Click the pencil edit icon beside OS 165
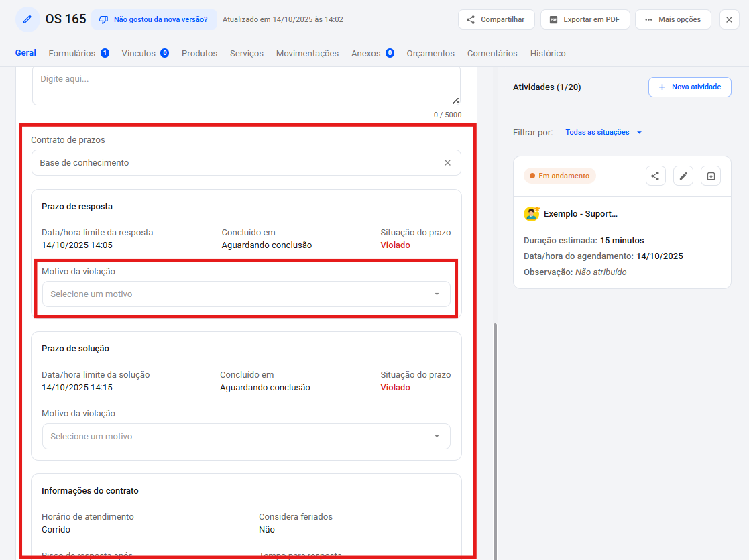This screenshot has height=560, width=749. [x=27, y=19]
